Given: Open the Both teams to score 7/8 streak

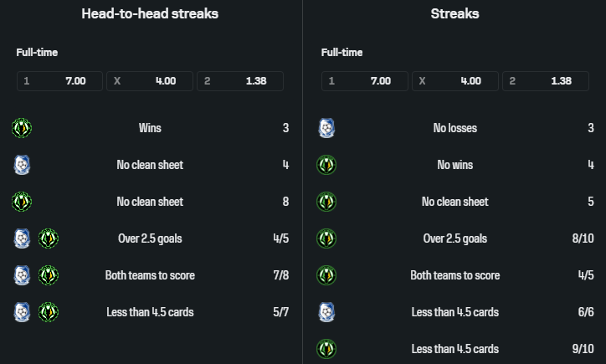Looking at the screenshot, I should click(151, 275).
